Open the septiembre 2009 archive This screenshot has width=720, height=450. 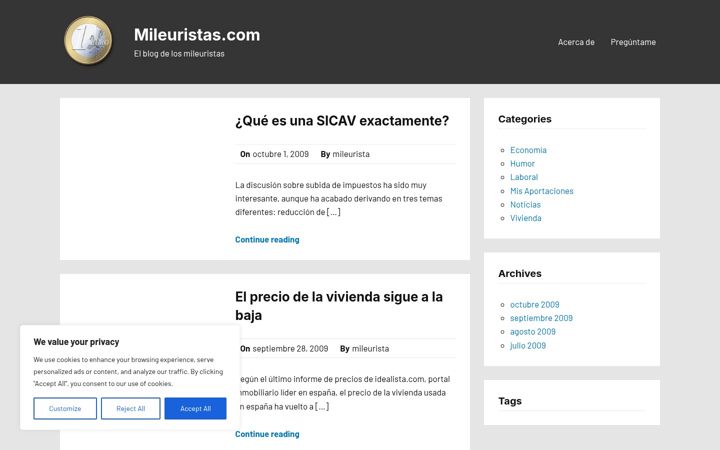coord(541,318)
